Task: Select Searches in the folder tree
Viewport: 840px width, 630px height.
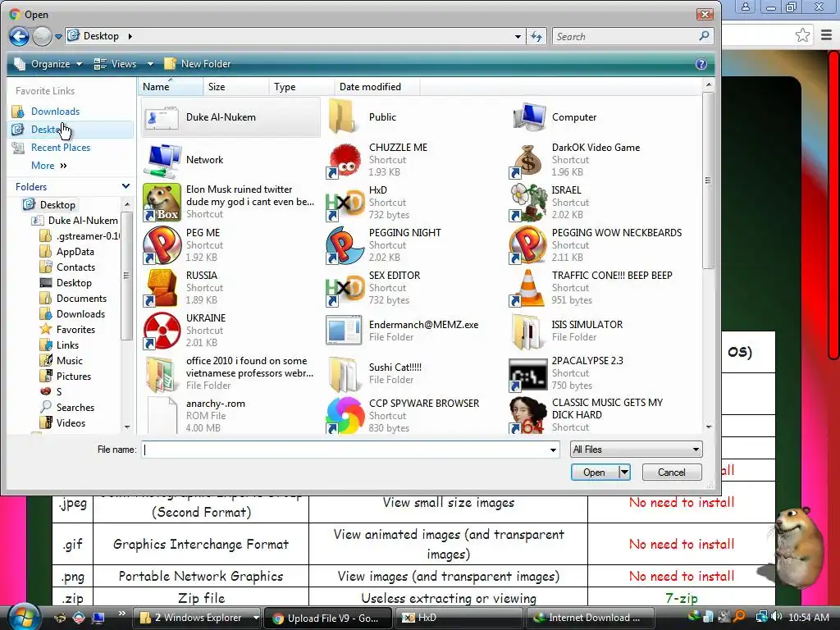Action: (x=75, y=407)
